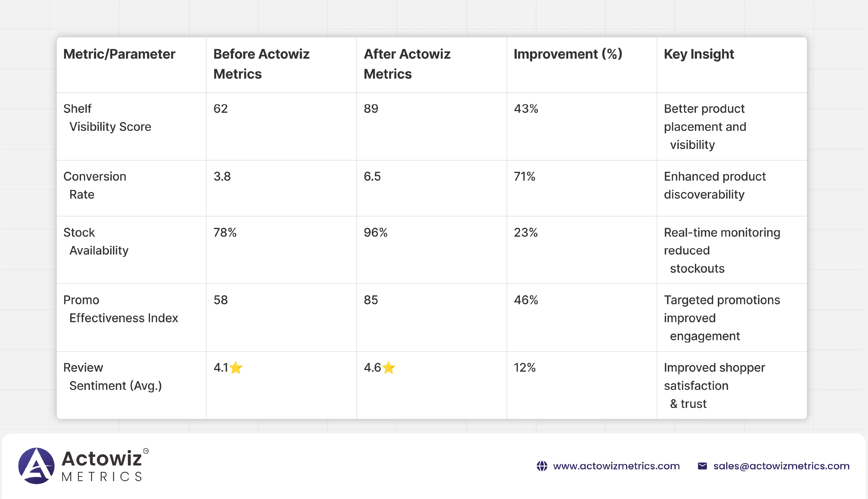Click the sales@actowizmetrics.com email link
Image resolution: width=868 pixels, height=499 pixels.
[x=781, y=466]
